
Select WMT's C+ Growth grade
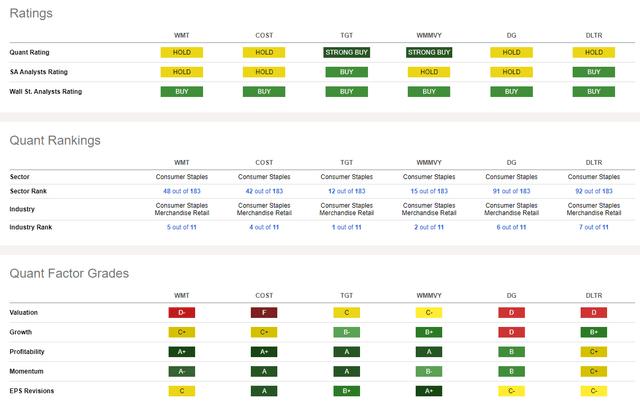[182, 332]
